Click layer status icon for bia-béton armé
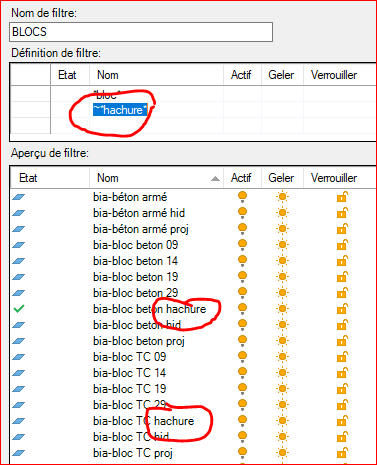Screen dimensions: 377x465 click(19, 197)
